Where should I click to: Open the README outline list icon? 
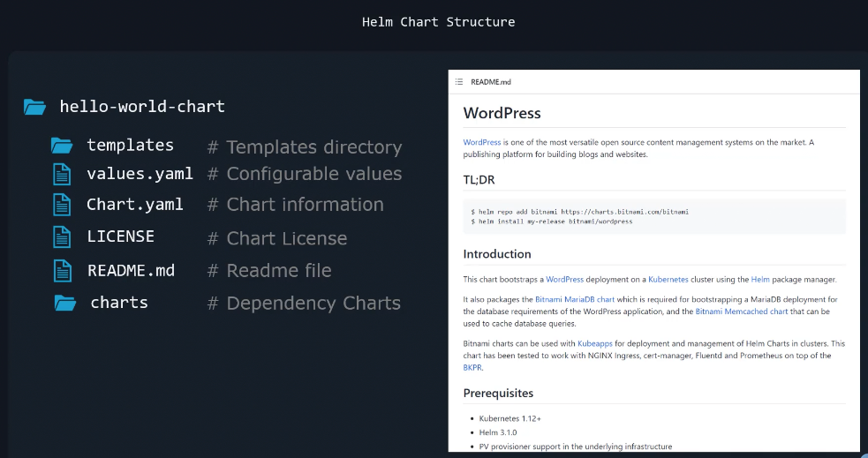click(x=459, y=82)
